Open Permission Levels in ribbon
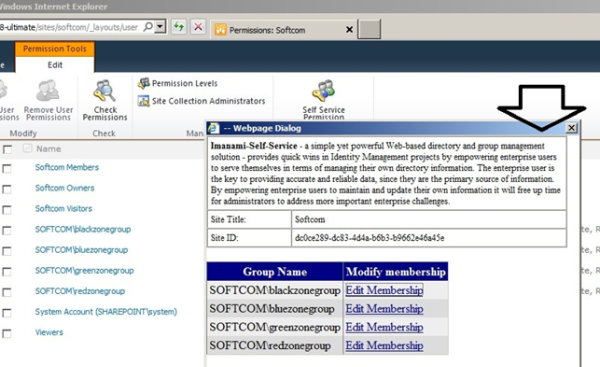The width and height of the screenshot is (600, 367). pos(178,83)
